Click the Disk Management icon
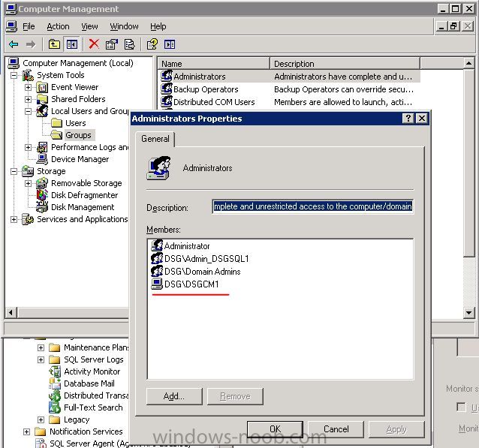Image resolution: width=479 pixels, height=448 pixels. [x=42, y=207]
